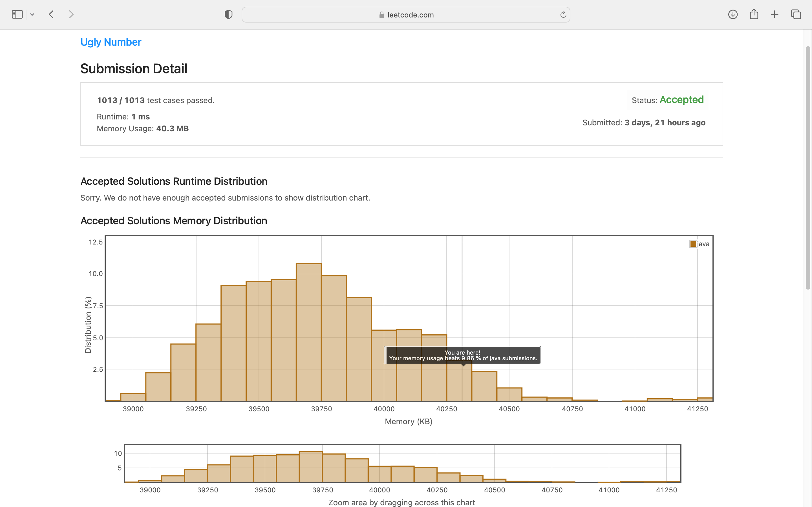Reload the page with refresh icon
The height and width of the screenshot is (507, 812).
(x=563, y=14)
